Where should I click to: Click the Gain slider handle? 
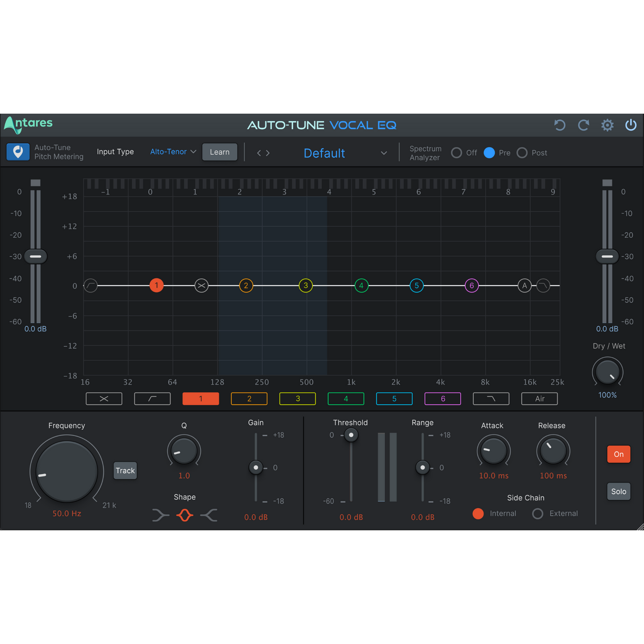coord(256,468)
